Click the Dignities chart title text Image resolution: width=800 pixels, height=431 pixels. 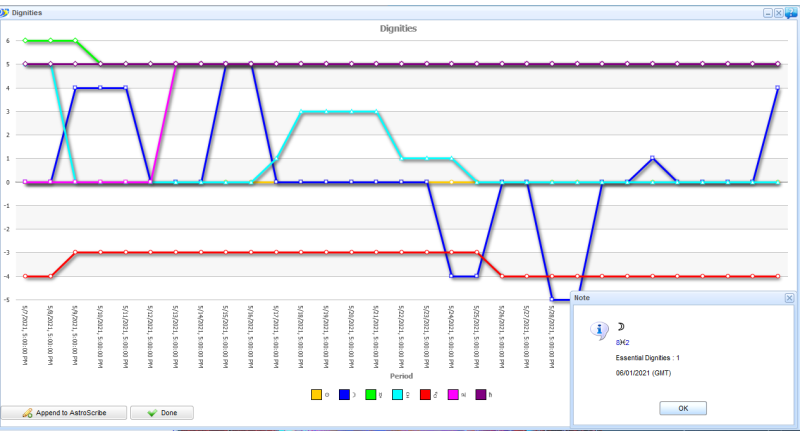click(x=398, y=29)
